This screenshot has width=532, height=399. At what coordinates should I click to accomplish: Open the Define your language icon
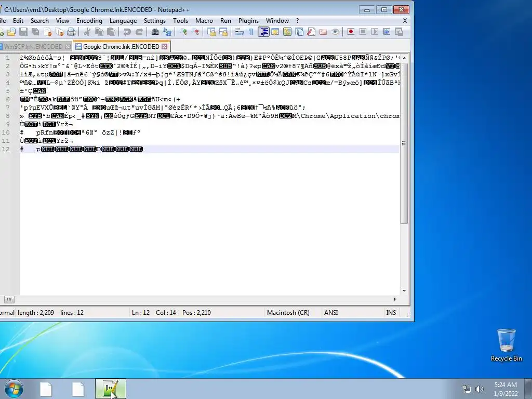pyautogui.click(x=275, y=32)
